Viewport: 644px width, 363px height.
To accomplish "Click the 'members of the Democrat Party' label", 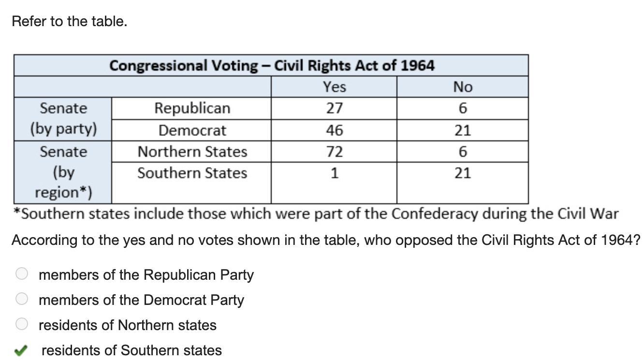I will click(141, 300).
